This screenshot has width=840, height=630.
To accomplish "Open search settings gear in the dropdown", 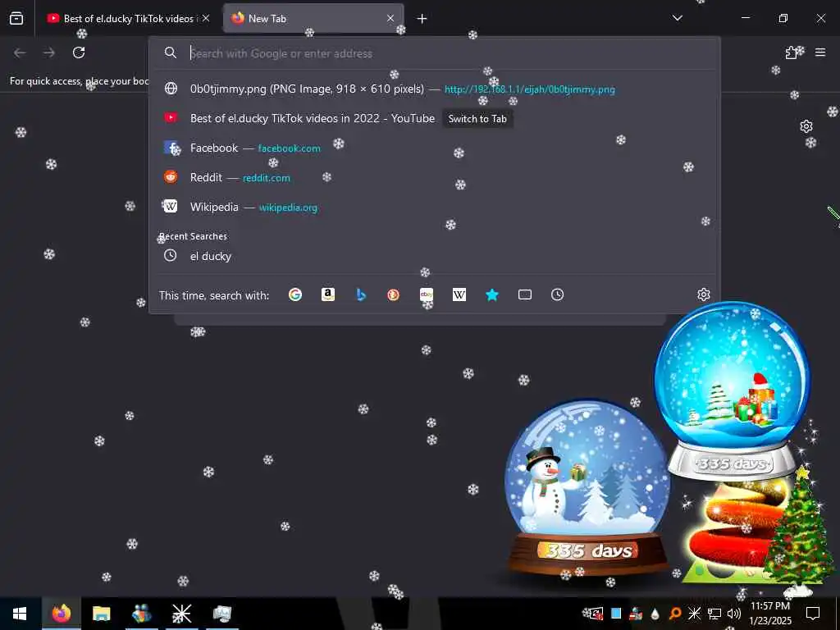I will coord(703,294).
